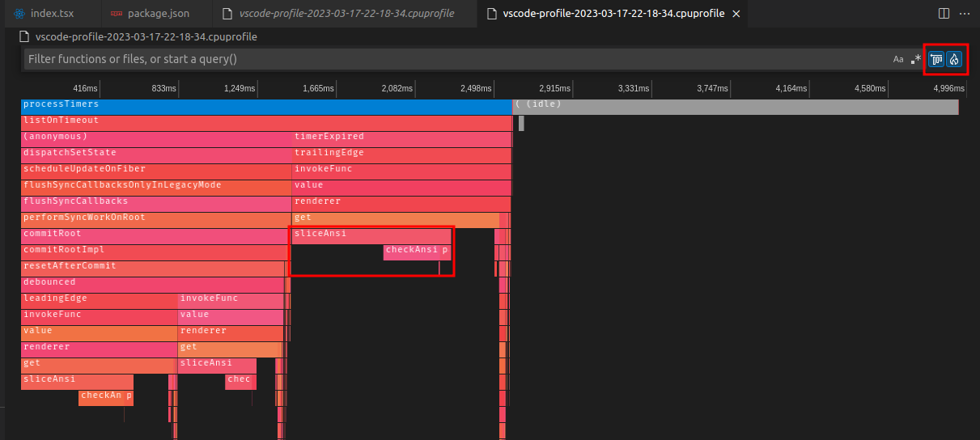
Task: Select flushSyncCallbacksOnlyInLegacyMode frame
Action: [156, 188]
